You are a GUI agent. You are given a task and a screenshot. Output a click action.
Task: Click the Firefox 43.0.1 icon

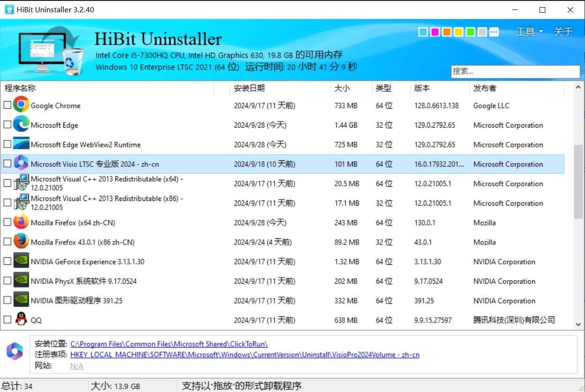[21, 241]
